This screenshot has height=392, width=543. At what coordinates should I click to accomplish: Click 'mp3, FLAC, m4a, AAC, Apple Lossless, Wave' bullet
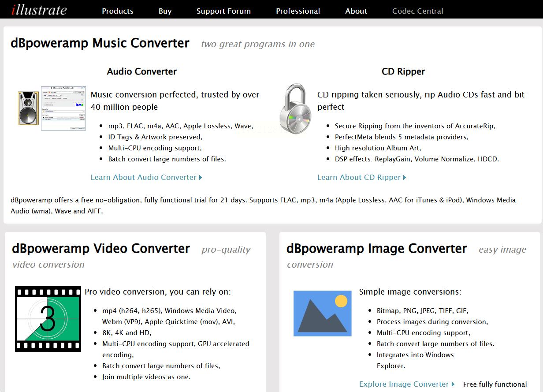[x=181, y=126]
